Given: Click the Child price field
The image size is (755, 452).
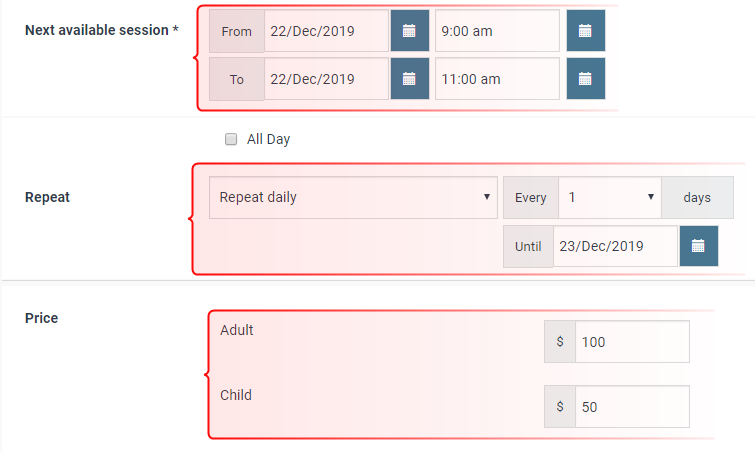Looking at the screenshot, I should click(x=632, y=407).
